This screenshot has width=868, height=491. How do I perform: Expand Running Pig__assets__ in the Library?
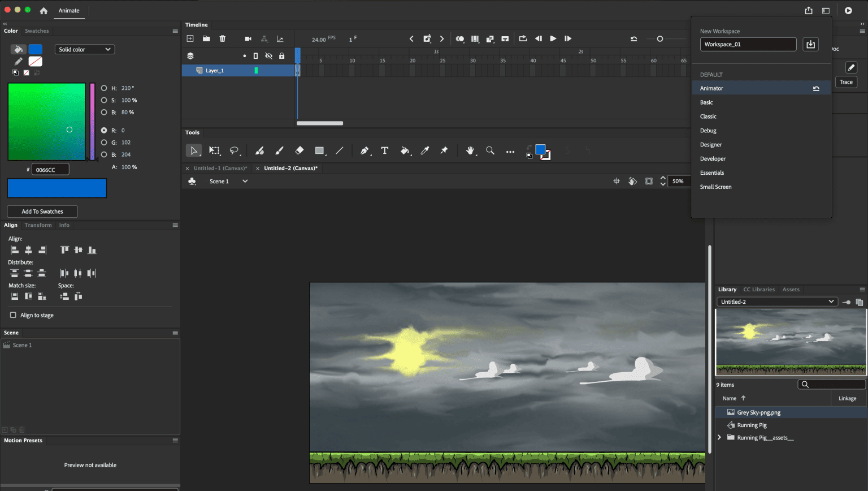click(719, 437)
